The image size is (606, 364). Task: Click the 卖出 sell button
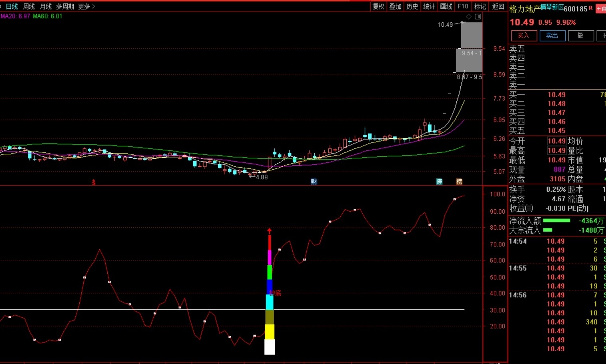pos(552,35)
